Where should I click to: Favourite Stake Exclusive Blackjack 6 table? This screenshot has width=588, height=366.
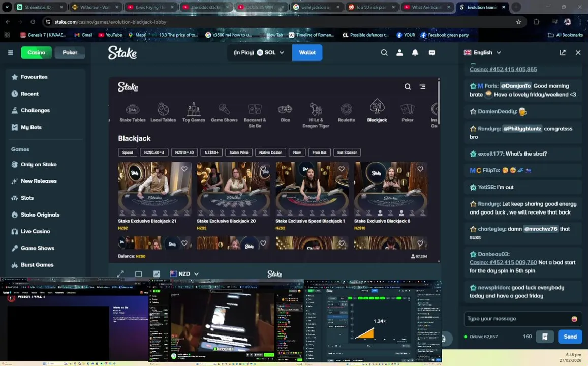[420, 169]
